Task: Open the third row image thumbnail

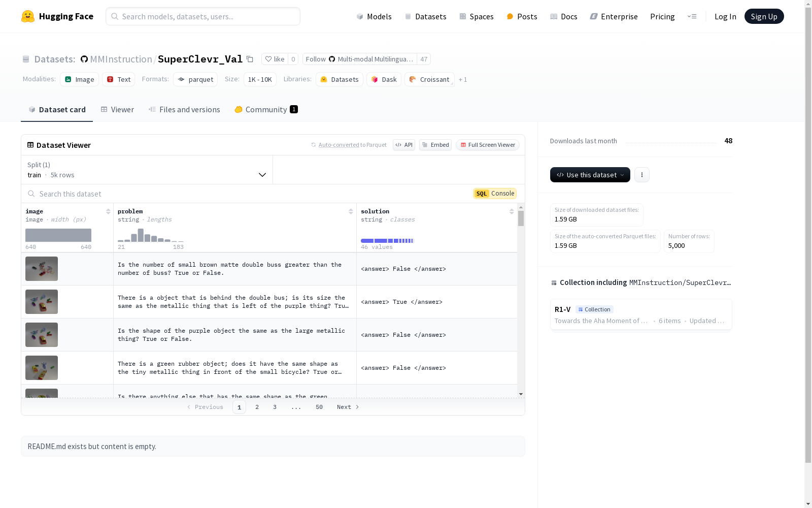Action: pyautogui.click(x=42, y=335)
